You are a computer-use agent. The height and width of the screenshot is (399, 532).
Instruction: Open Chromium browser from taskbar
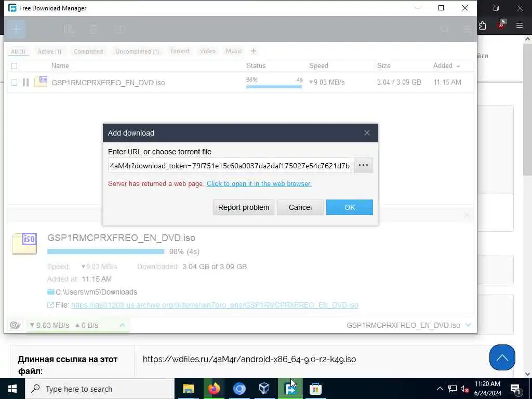point(239,389)
